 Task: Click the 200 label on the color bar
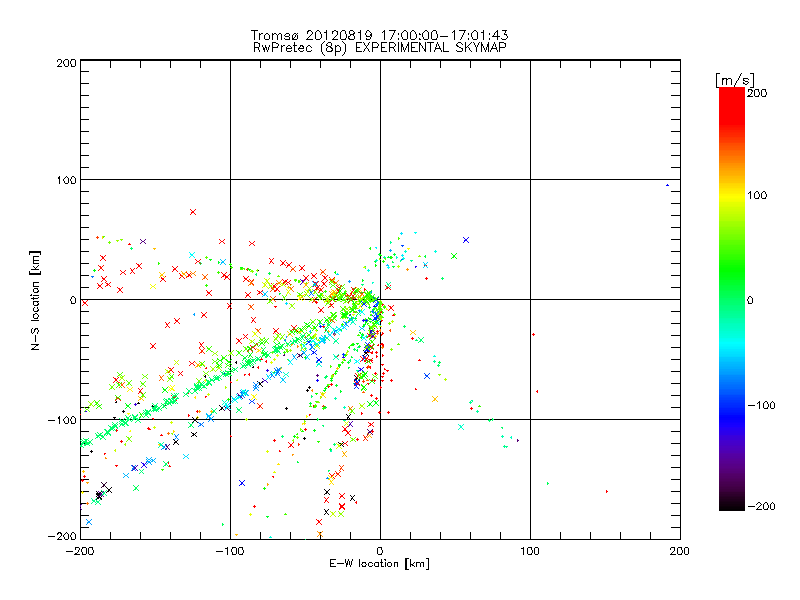[757, 93]
